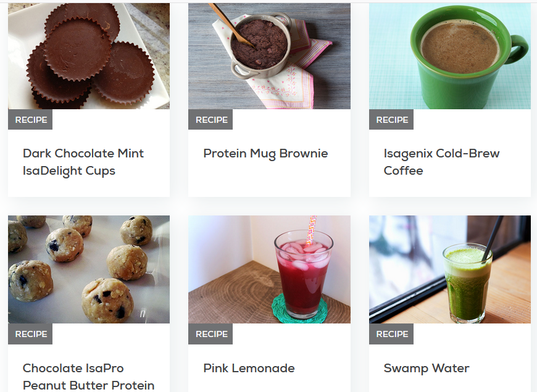Click the Protein Mug Brownie title
537x392 pixels.
pos(265,154)
